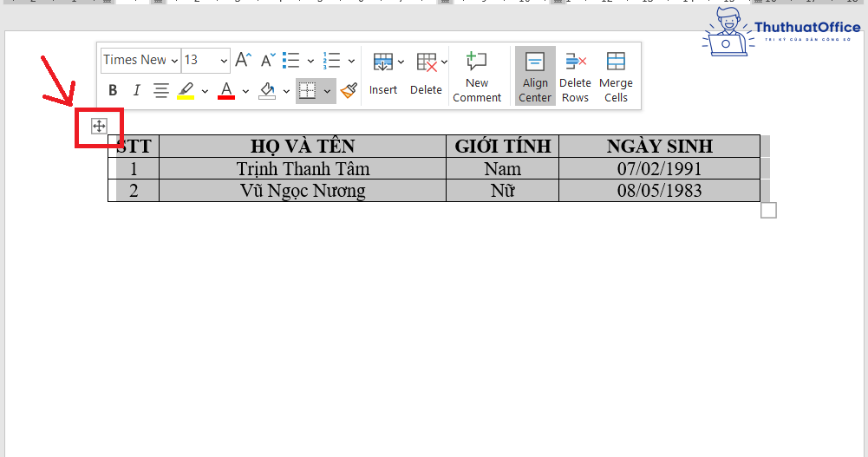Open shading color dropdown arrow
Viewport: 868px width, 457px height.
(x=287, y=91)
